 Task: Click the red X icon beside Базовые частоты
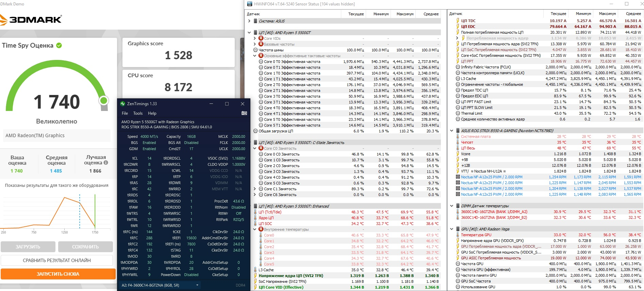pos(261,44)
